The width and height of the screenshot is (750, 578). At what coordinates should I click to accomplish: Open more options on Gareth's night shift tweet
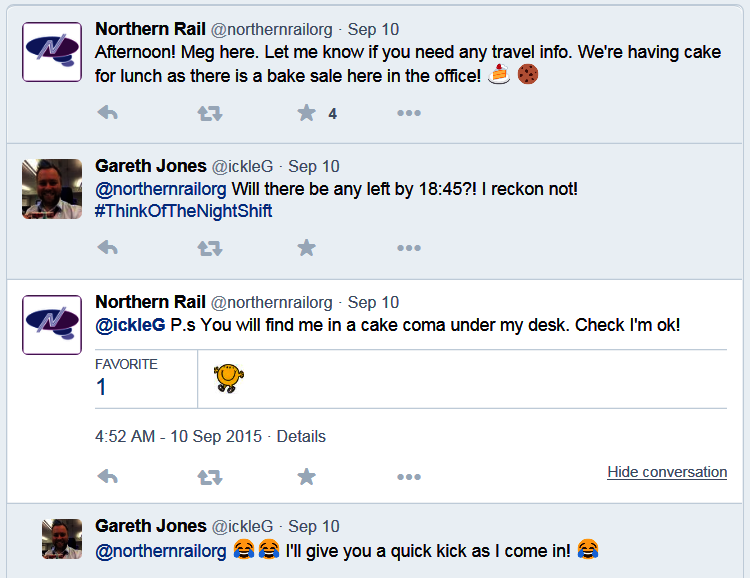pyautogui.click(x=409, y=248)
